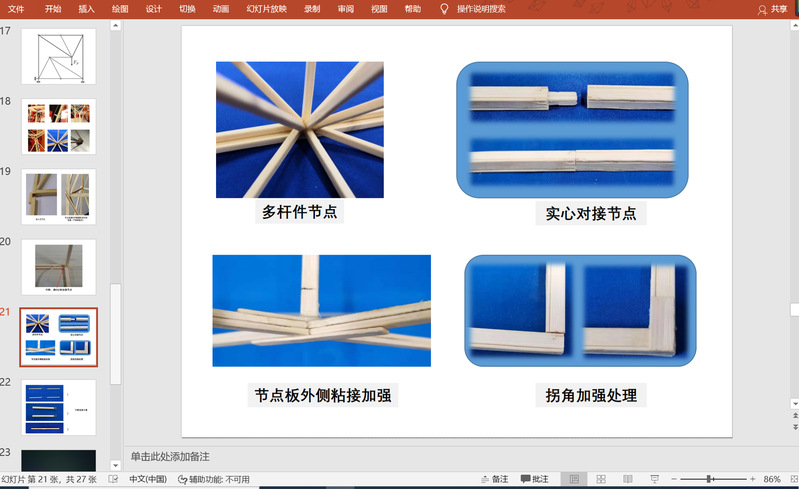Open the 文件 menu

point(16,9)
